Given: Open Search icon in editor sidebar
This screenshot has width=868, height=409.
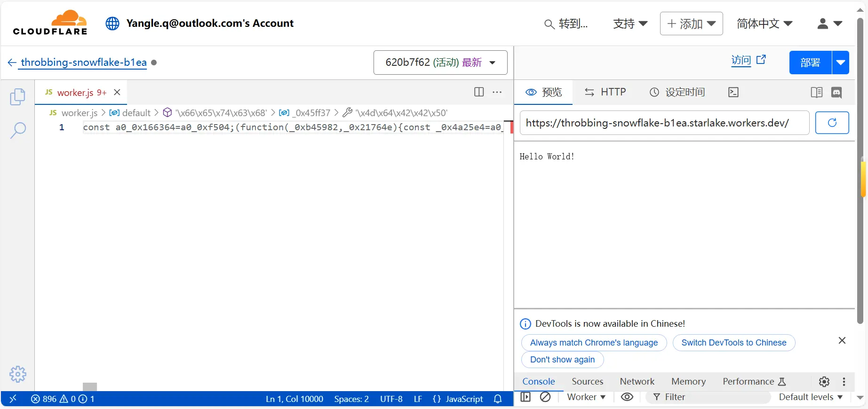Looking at the screenshot, I should click(x=18, y=130).
